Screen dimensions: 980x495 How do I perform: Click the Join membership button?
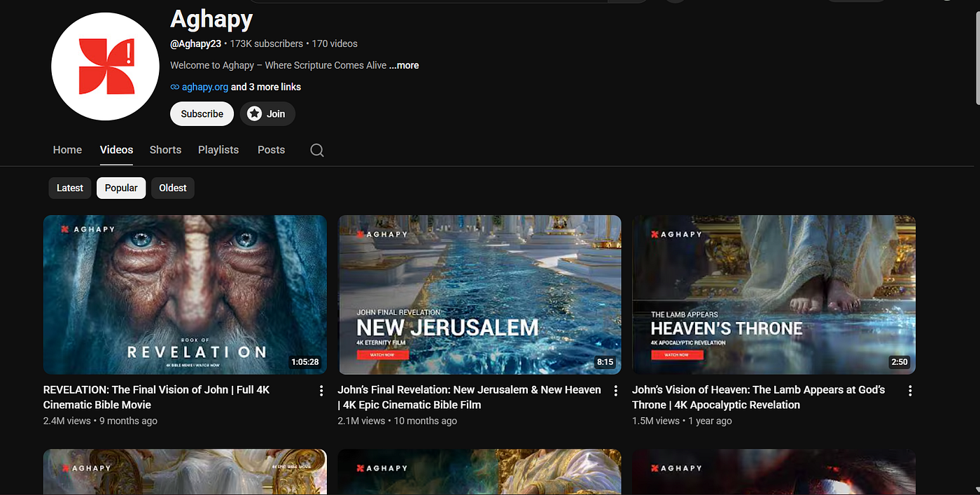(267, 113)
